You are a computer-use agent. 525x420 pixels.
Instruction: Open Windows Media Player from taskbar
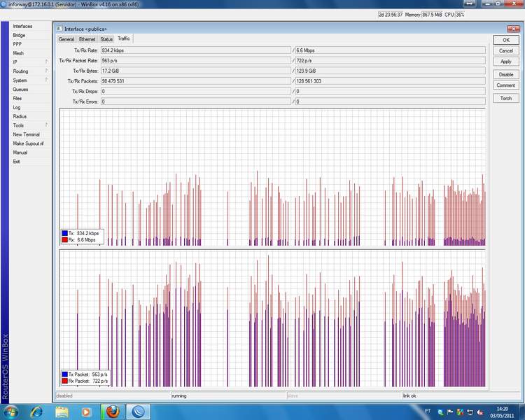click(x=86, y=411)
